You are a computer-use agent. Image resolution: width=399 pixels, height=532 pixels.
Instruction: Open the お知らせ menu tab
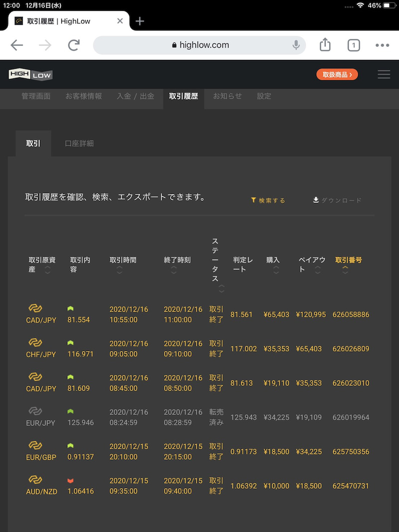(227, 96)
